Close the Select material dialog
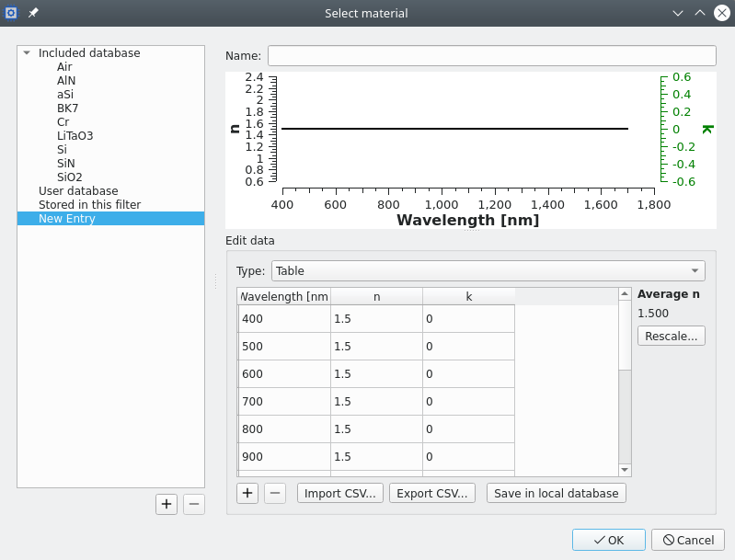This screenshot has height=560, width=735. [722, 13]
